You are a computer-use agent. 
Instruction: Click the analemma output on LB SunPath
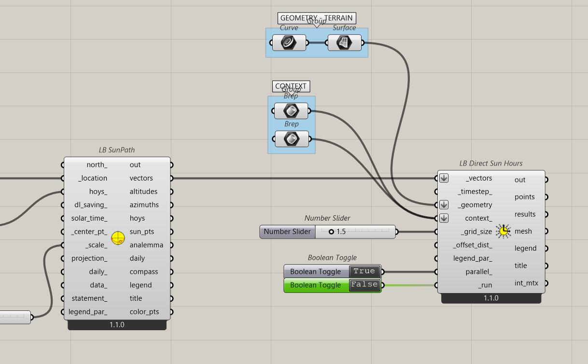click(146, 245)
